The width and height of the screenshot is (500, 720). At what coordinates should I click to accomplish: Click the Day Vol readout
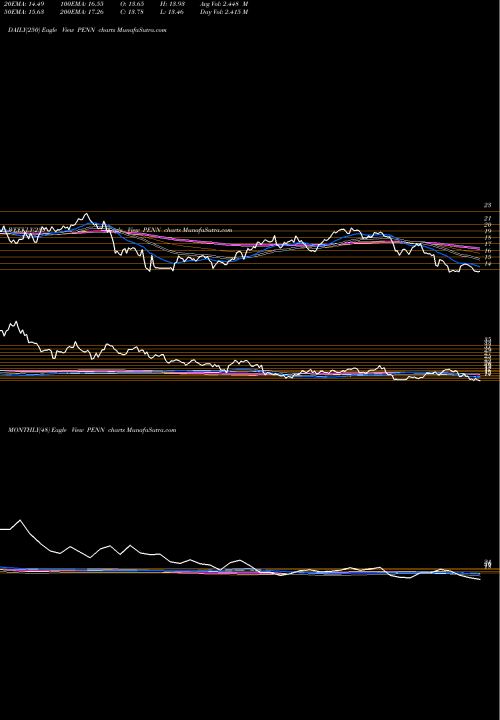coord(224,12)
